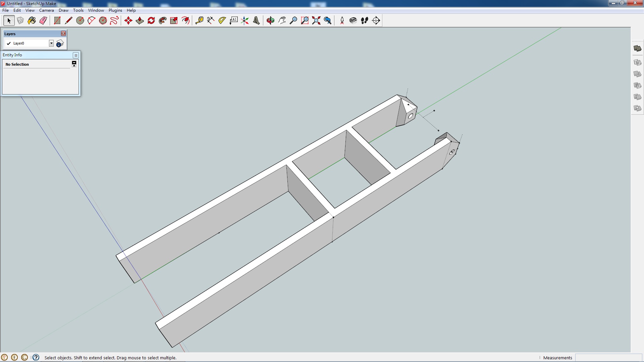The width and height of the screenshot is (644, 362).
Task: Select the Orbit camera tool
Action: click(x=270, y=21)
